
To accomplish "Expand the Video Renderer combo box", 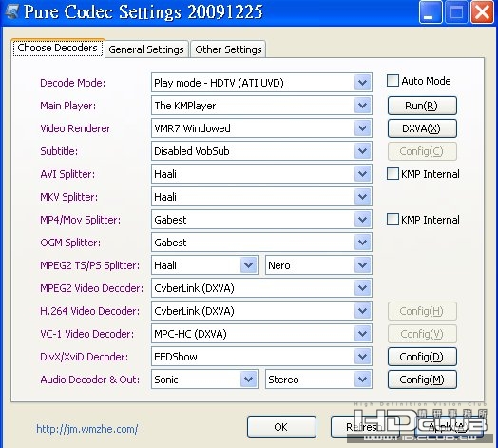I will tap(362, 128).
